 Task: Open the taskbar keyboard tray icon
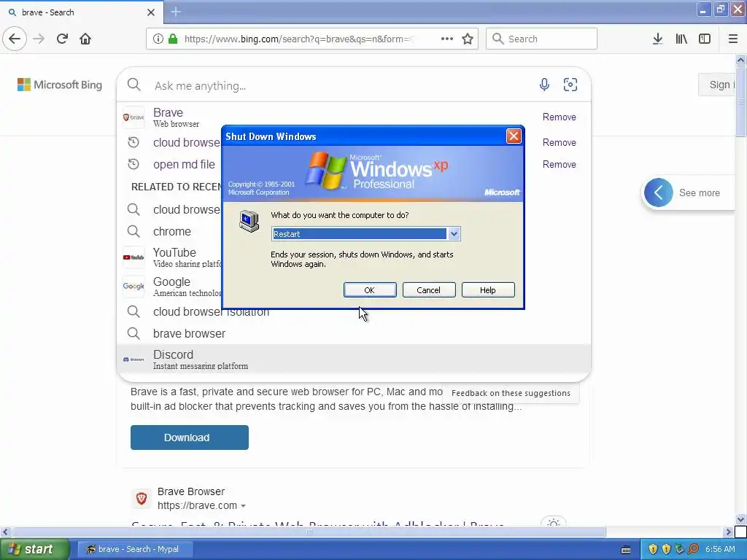point(626,550)
